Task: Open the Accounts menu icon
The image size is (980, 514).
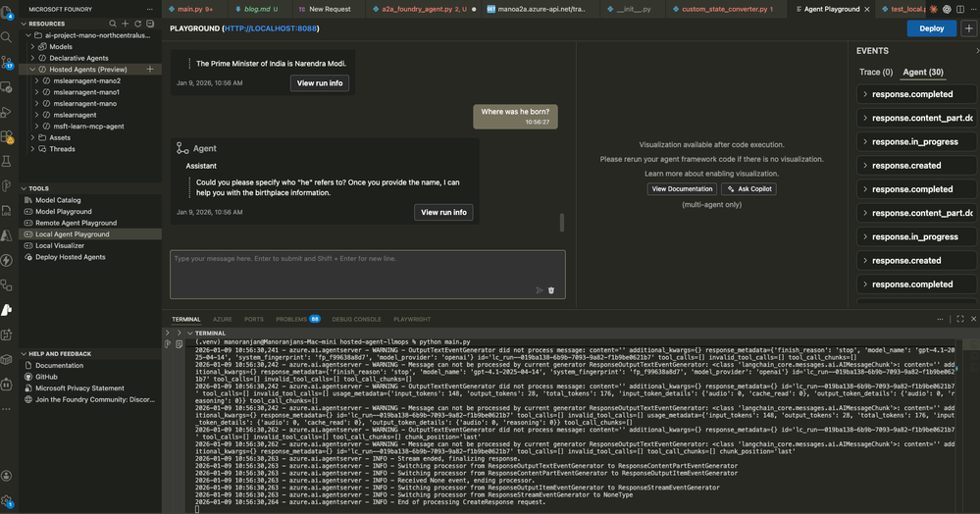Action: point(7,476)
